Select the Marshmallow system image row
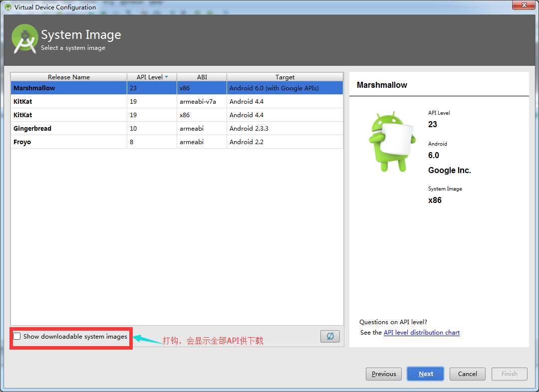This screenshot has width=539, height=392. (177, 88)
